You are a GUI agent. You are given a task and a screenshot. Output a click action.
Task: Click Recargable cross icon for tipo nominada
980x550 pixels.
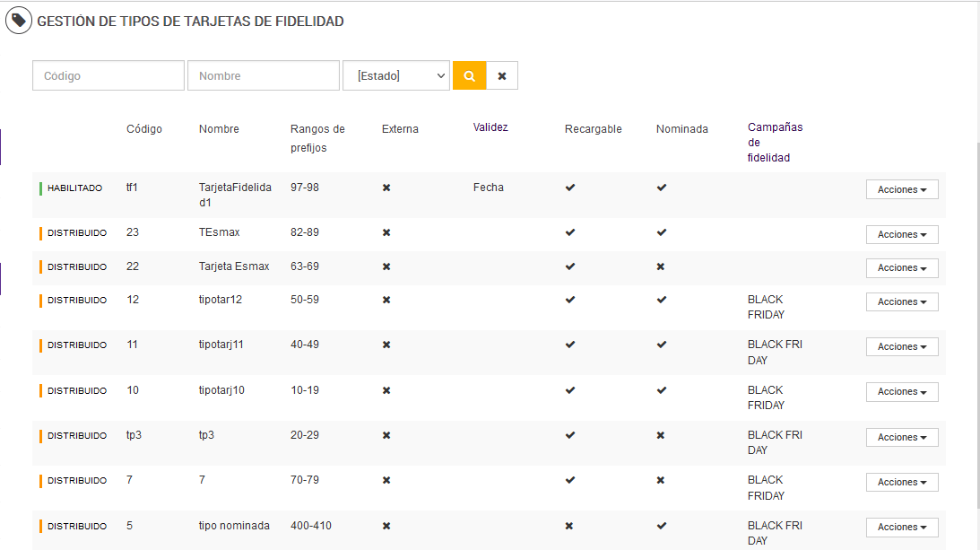(569, 526)
